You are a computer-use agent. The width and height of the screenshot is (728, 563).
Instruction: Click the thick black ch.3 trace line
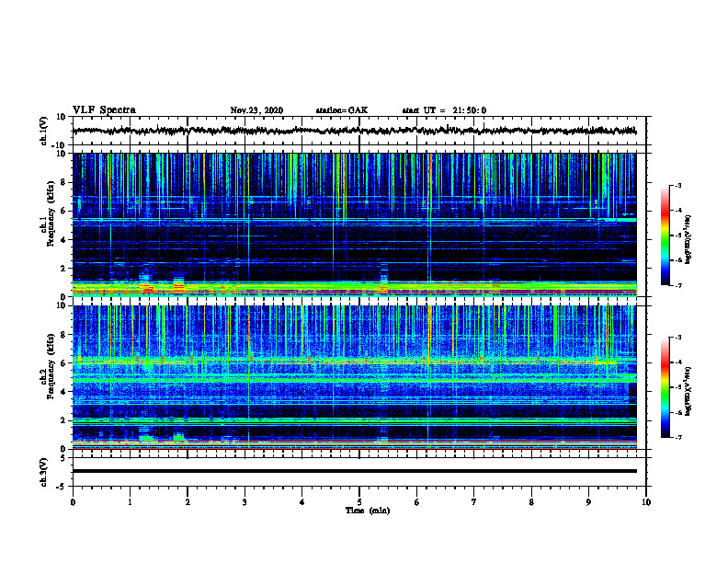point(354,471)
